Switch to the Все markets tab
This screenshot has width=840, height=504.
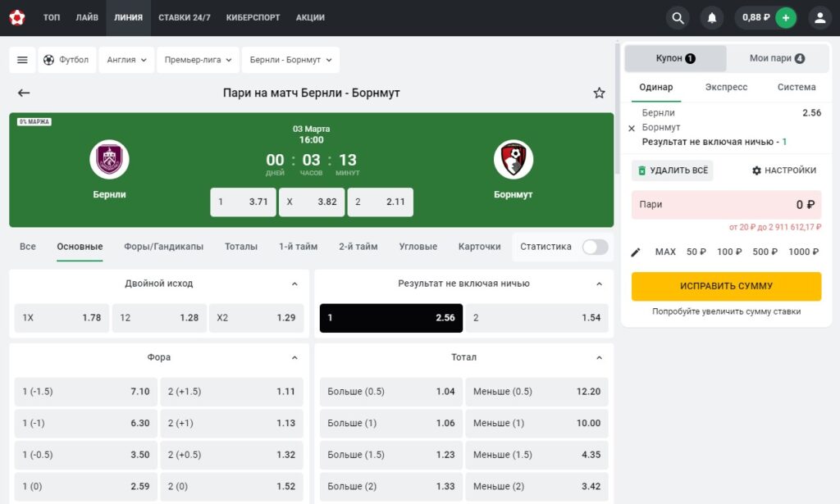pos(28,247)
